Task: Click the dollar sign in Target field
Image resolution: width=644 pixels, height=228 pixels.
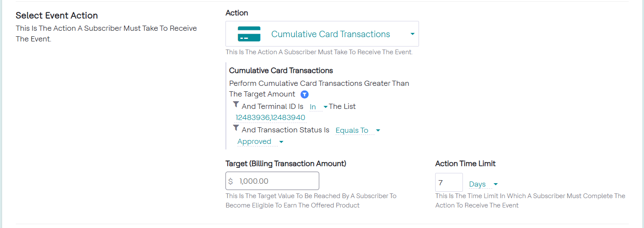Action: point(231,181)
